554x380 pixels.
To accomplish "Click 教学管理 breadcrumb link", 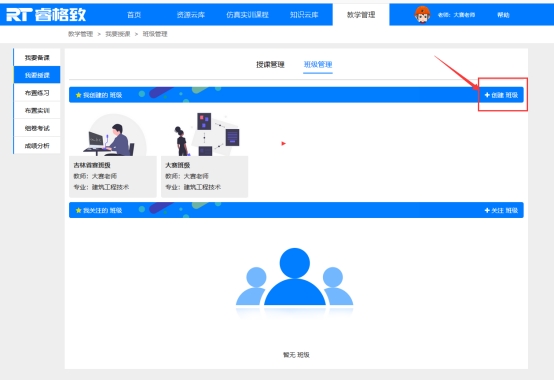I will point(81,34).
